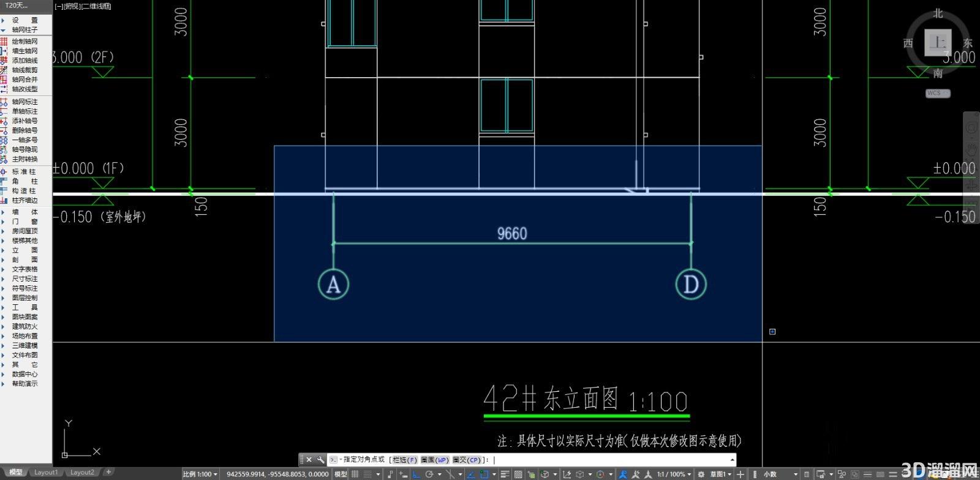Image resolution: width=980 pixels, height=480 pixels.
Task: Close the command line with its X icon
Action: (309, 460)
